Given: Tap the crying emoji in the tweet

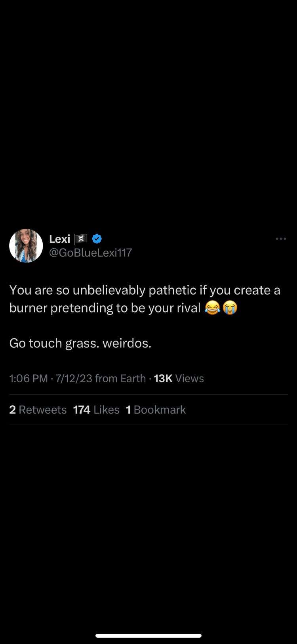Looking at the screenshot, I should point(231,308).
